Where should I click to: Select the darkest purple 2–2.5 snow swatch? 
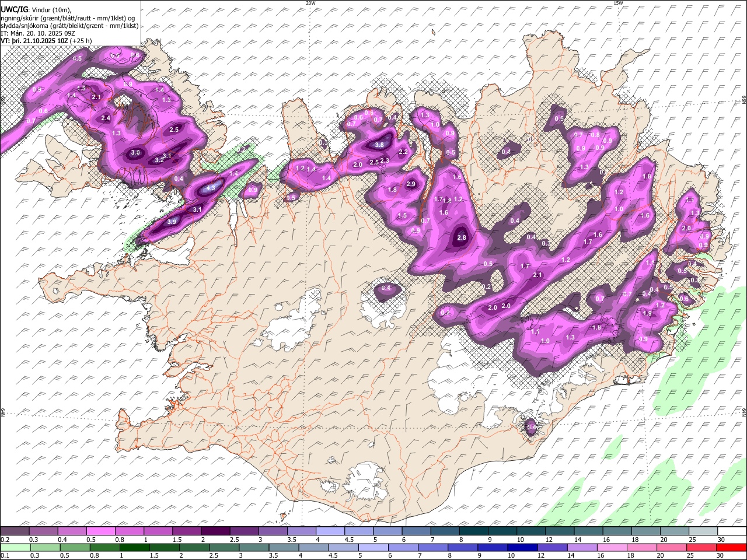pyautogui.click(x=215, y=531)
